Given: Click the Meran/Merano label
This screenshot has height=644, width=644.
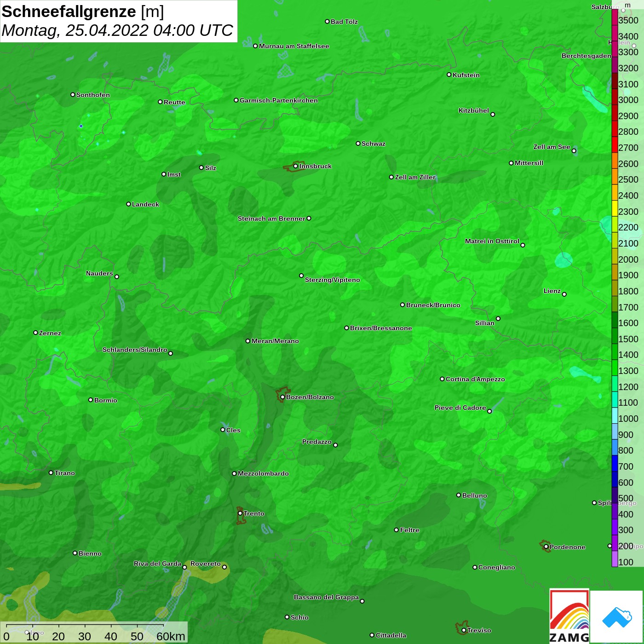Looking at the screenshot, I should tap(275, 341).
